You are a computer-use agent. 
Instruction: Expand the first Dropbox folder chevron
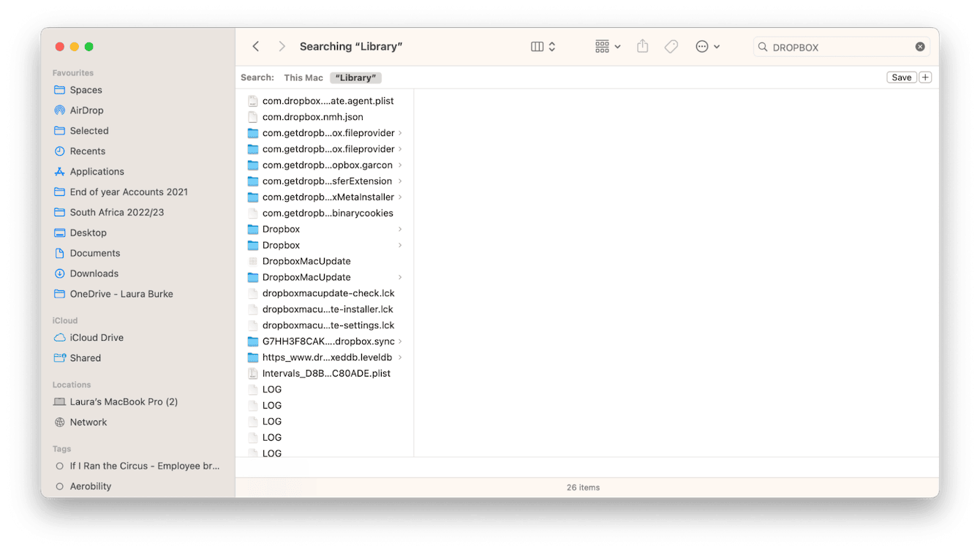pos(400,229)
